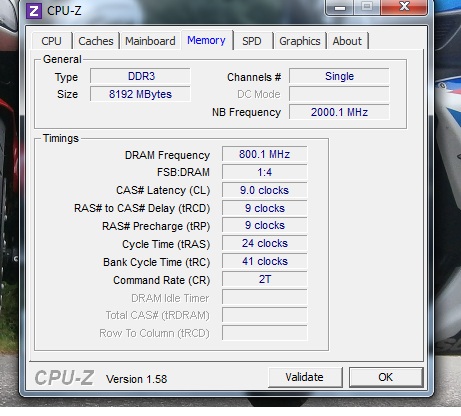Click the CPU-Z window title text
Image resolution: width=461 pixels, height=416 pixels.
point(64,11)
